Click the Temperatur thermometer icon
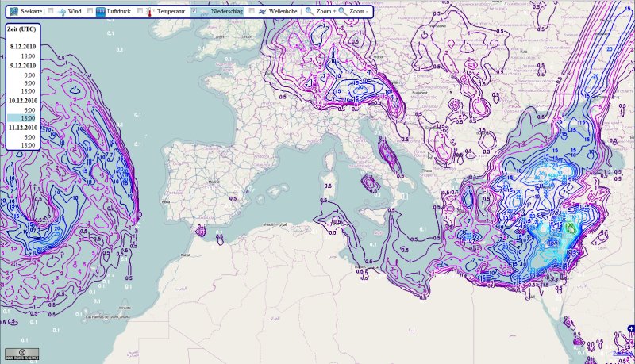Screen dimensions: 635x364 coord(149,12)
